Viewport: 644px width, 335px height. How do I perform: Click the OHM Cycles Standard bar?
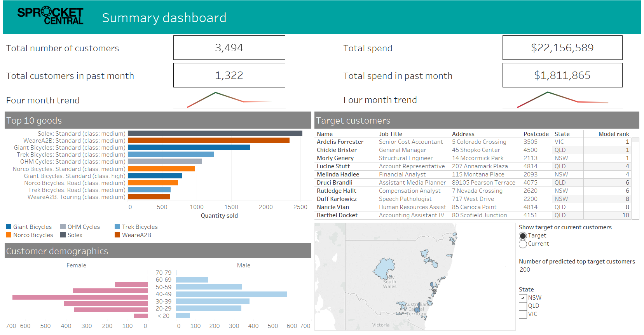[x=165, y=161]
